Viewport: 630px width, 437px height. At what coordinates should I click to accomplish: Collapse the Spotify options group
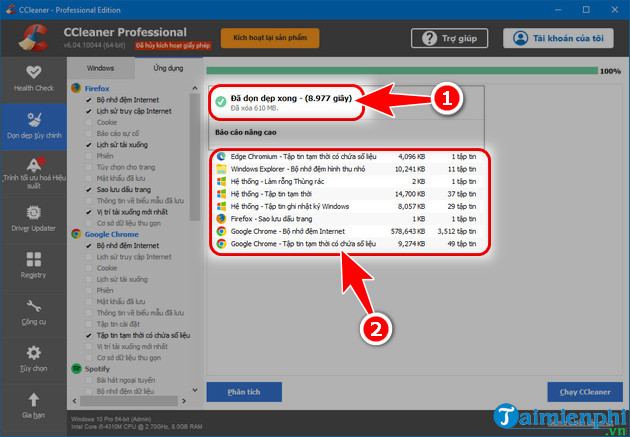click(x=97, y=368)
